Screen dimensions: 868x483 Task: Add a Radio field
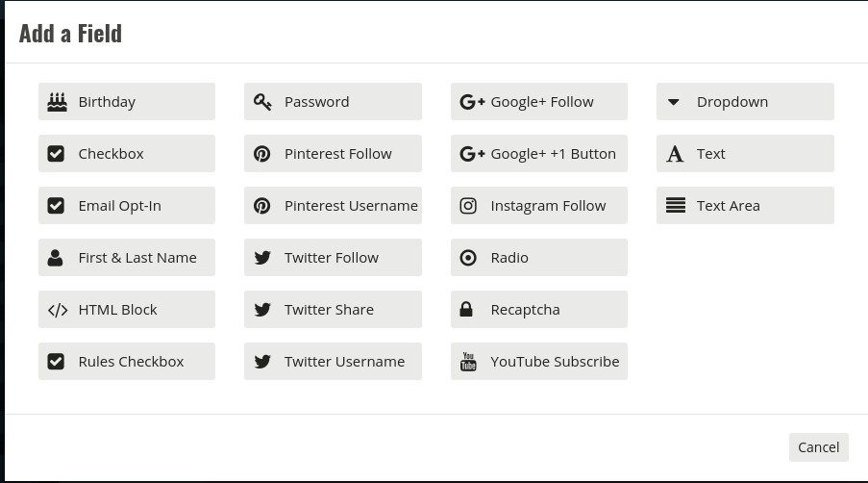pos(538,258)
